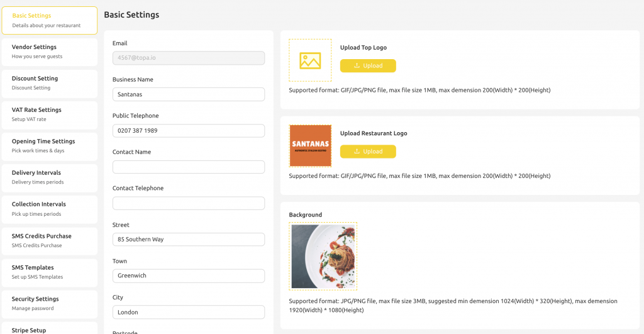Edit the Street field with 85 Southern Way

pos(189,240)
